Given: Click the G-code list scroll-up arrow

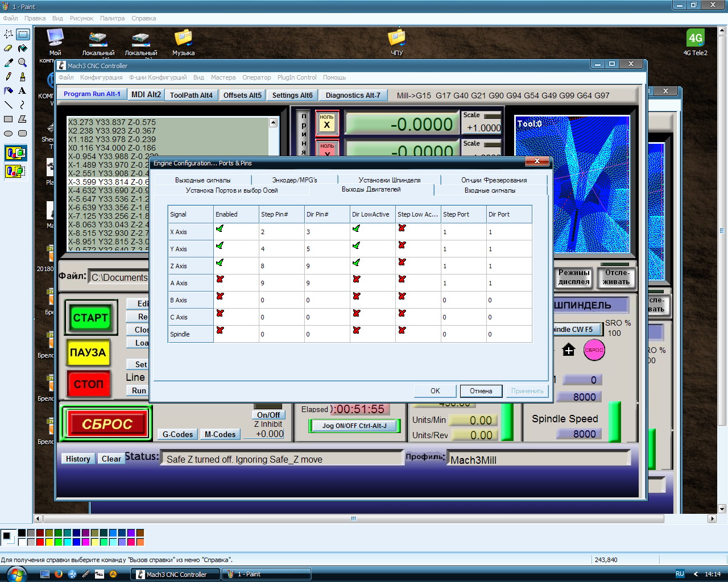Looking at the screenshot, I should (273, 123).
